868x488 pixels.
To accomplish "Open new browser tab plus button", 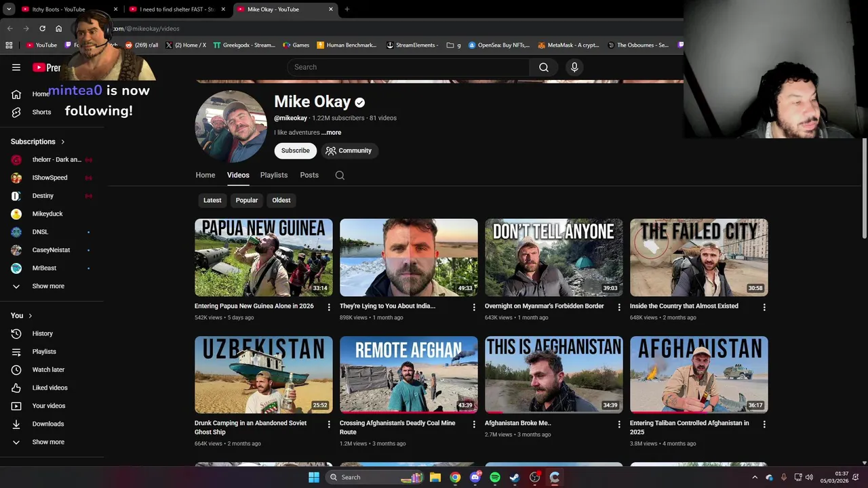I will (x=347, y=9).
